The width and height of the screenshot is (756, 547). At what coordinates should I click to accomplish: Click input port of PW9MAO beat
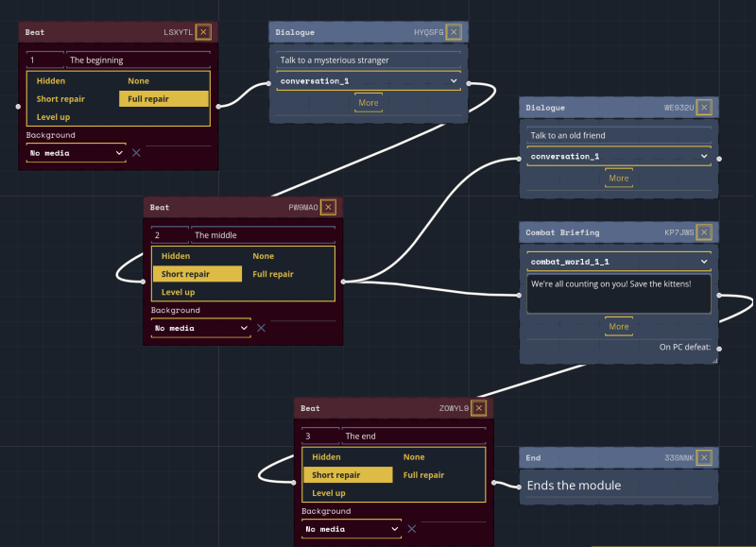pyautogui.click(x=144, y=282)
